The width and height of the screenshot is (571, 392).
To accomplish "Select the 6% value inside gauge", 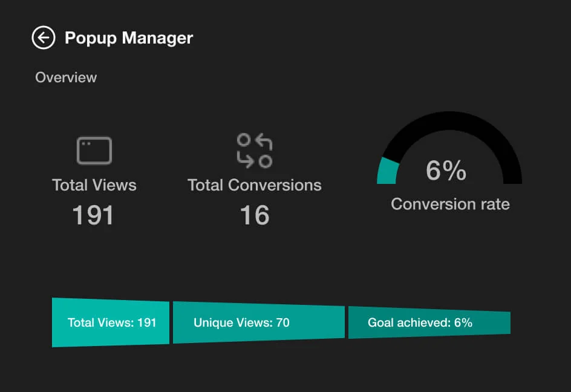I will click(446, 171).
